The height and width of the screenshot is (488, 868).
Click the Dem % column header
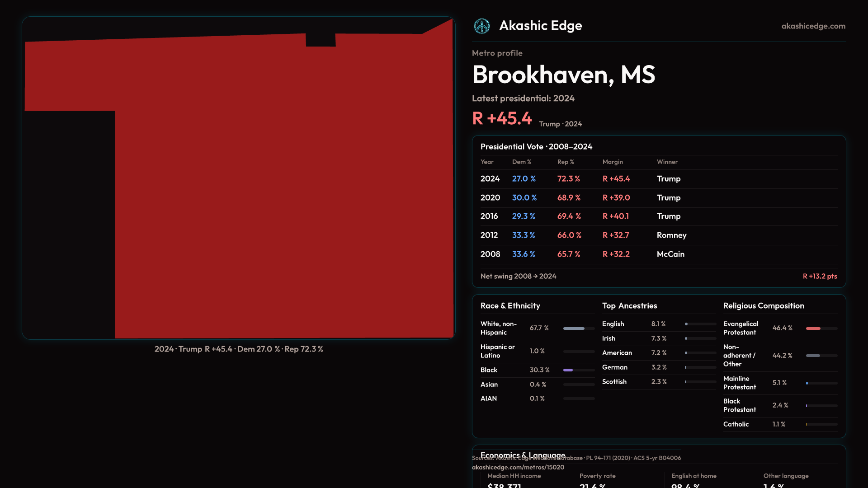click(521, 162)
